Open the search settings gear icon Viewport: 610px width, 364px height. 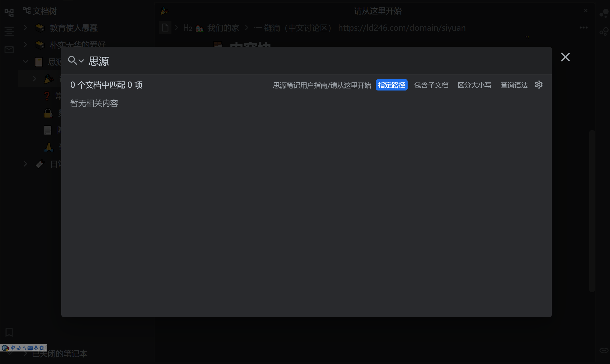(x=538, y=85)
